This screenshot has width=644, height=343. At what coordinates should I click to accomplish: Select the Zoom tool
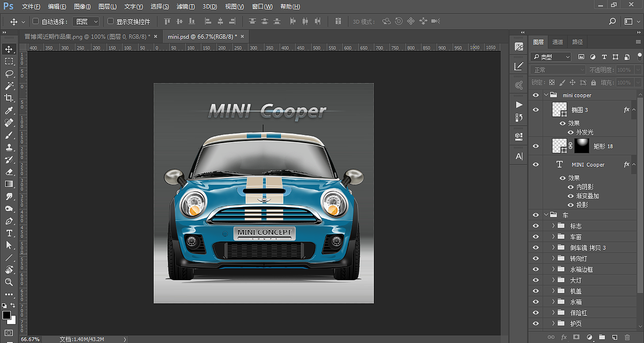pos(9,282)
